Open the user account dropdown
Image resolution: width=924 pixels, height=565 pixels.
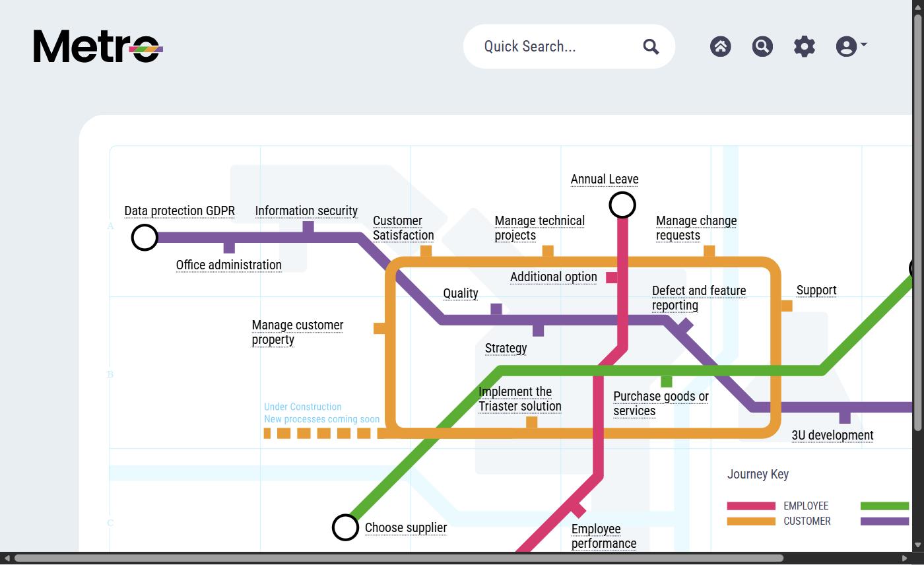[x=851, y=46]
